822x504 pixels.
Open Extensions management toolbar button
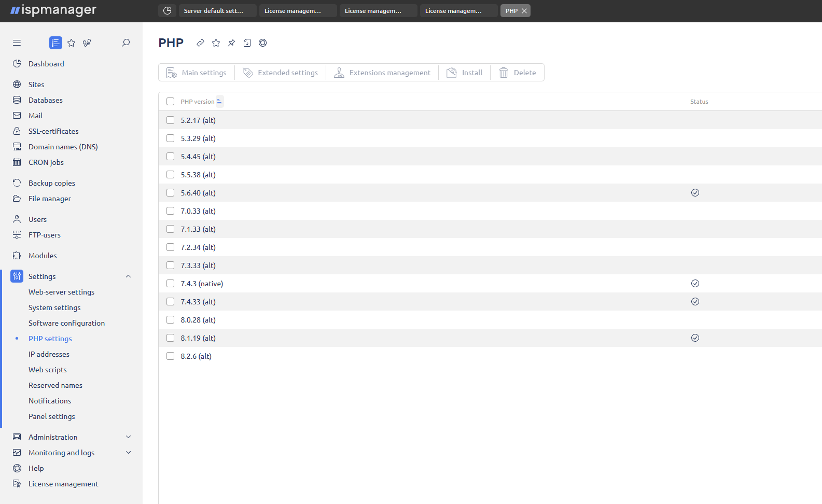tap(382, 73)
